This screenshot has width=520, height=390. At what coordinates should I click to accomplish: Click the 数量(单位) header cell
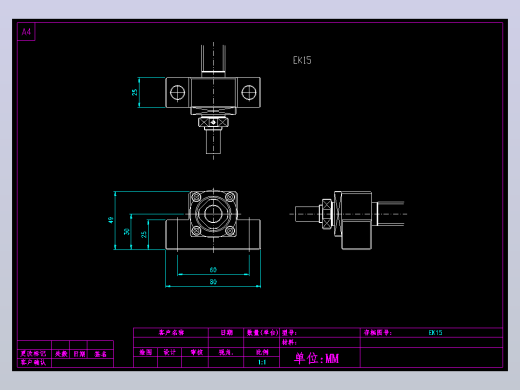pos(262,333)
